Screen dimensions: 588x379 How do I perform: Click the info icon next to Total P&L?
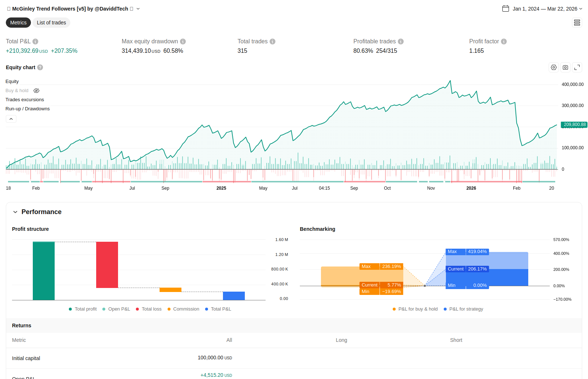(x=35, y=42)
